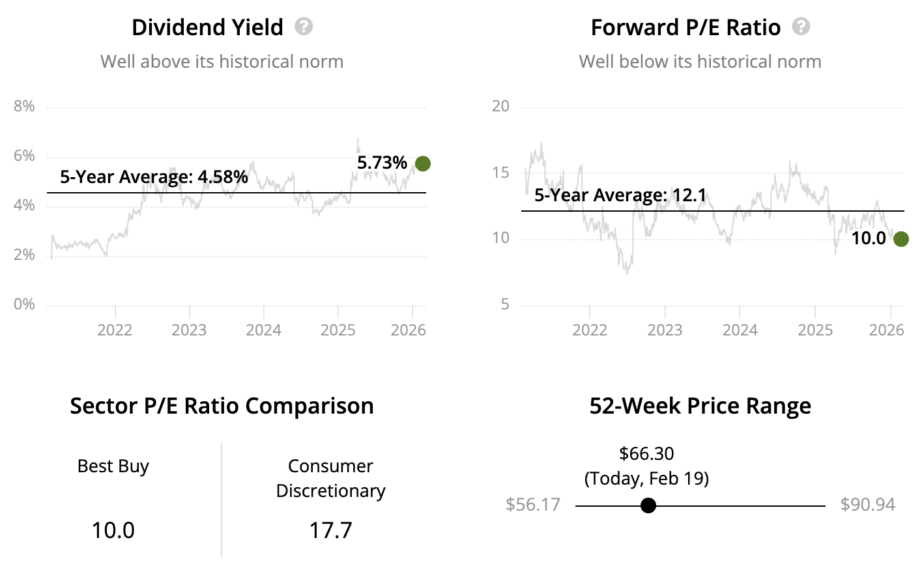
Task: Click the $66.30 current price label
Action: point(646,453)
